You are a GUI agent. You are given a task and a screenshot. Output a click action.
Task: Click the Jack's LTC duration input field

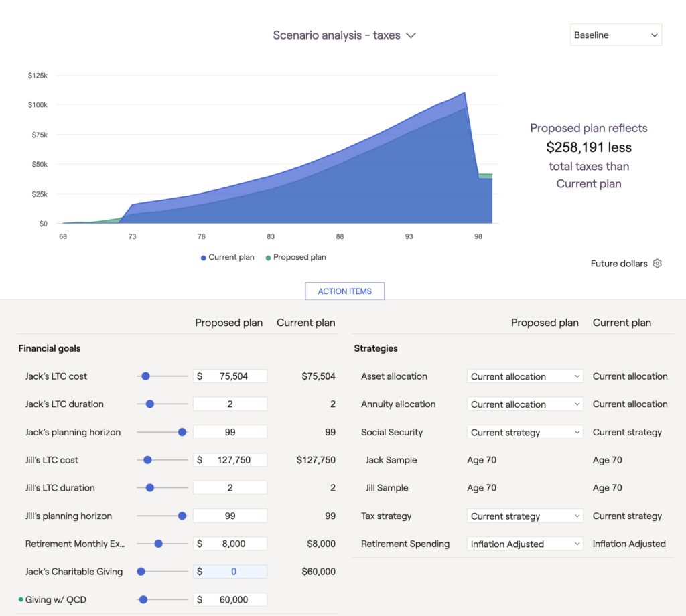230,404
